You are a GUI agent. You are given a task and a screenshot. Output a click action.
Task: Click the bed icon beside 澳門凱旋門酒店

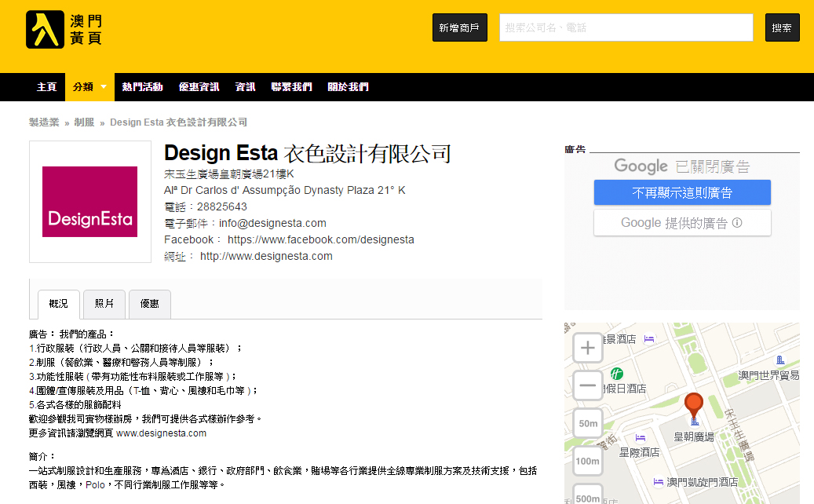pyautogui.click(x=659, y=482)
